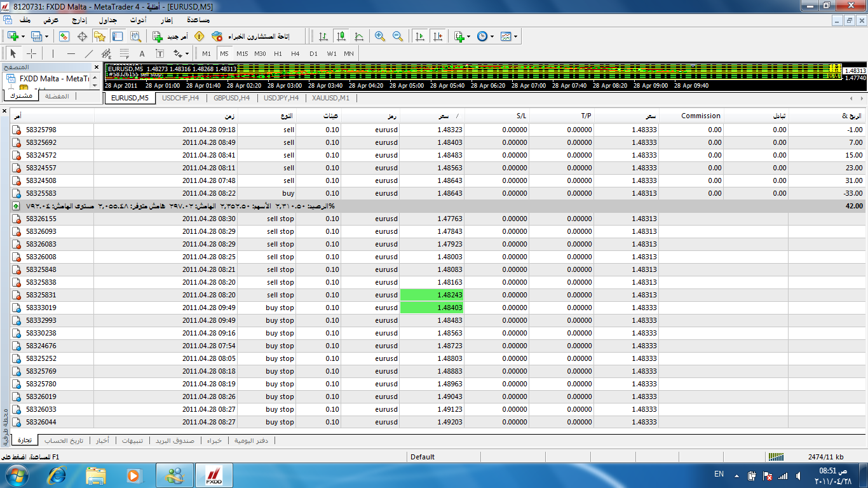Click the Expert Advisors enable button
The height and width of the screenshot is (488, 868).
(250, 36)
